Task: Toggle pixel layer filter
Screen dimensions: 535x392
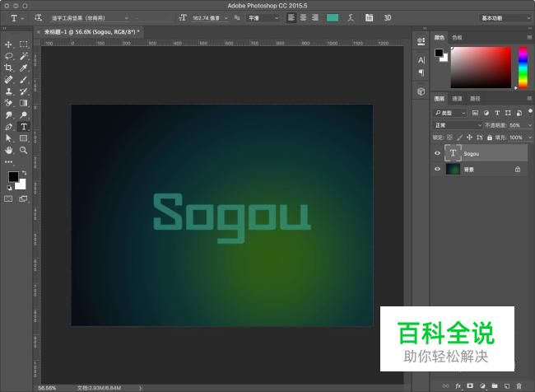Action: [475, 113]
